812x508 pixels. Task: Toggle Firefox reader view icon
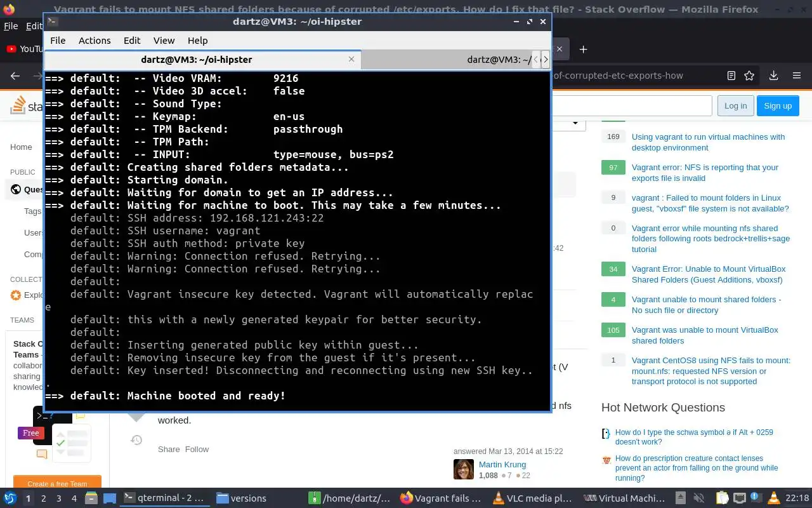731,76
